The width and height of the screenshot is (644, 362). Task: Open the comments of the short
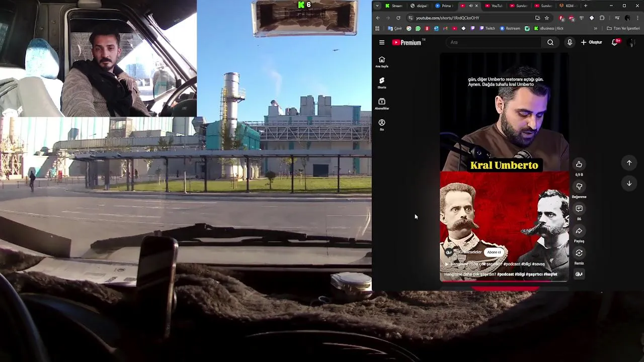coord(579,209)
